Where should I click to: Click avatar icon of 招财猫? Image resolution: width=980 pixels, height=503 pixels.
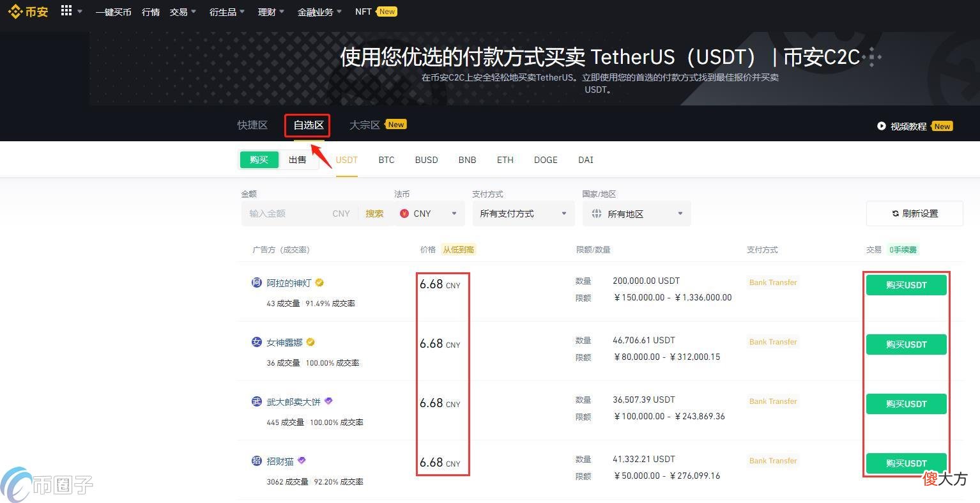click(x=256, y=461)
